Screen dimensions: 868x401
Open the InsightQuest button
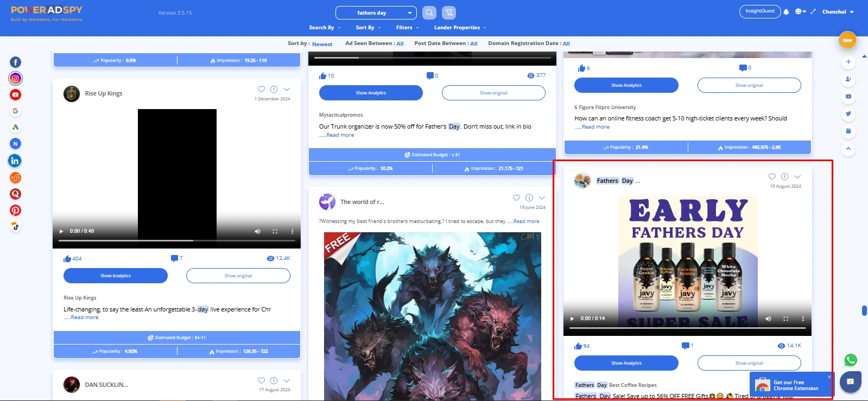760,11
